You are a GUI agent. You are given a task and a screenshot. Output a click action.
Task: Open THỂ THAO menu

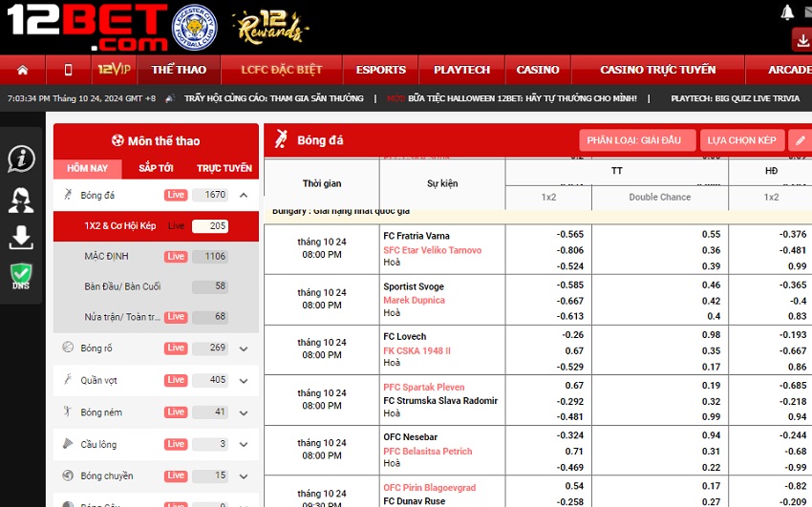(179, 70)
